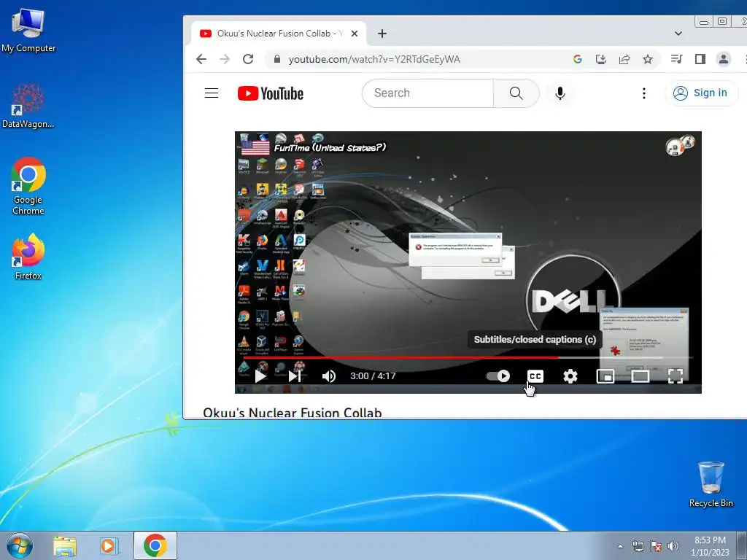
Task: Mute the video volume speaker icon
Action: (x=328, y=376)
